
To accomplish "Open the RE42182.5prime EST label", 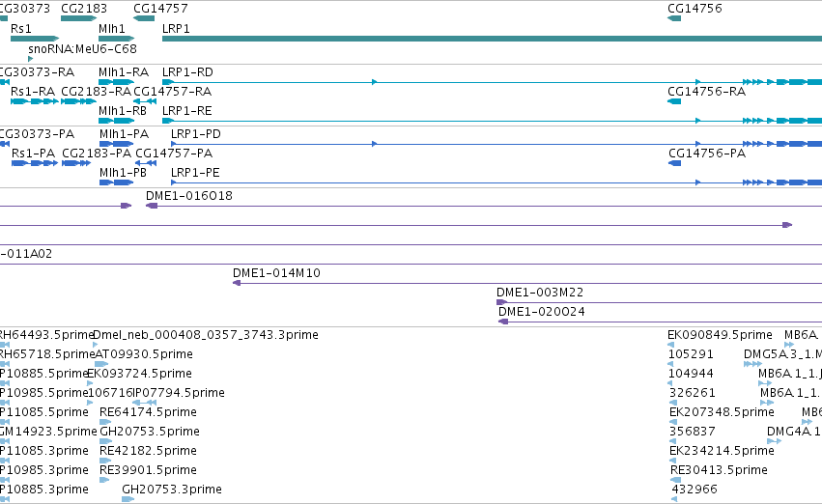I will [149, 451].
